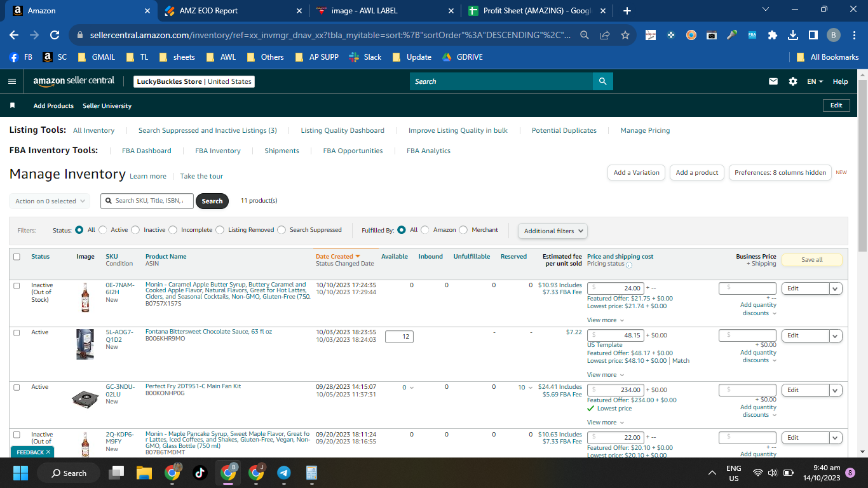Click the info icon beside Pricing status
Viewport: 868px width, 488px height.
[629, 265]
